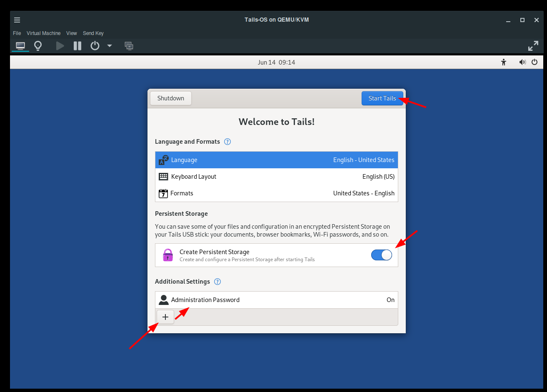Add an additional setting with plus button
547x392 pixels.
click(165, 317)
